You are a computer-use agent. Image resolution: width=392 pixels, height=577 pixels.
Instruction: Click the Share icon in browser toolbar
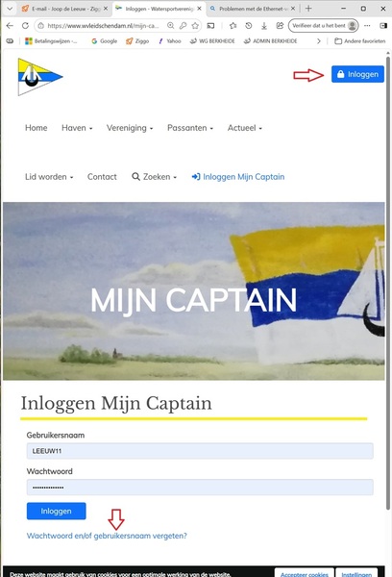coord(280,25)
